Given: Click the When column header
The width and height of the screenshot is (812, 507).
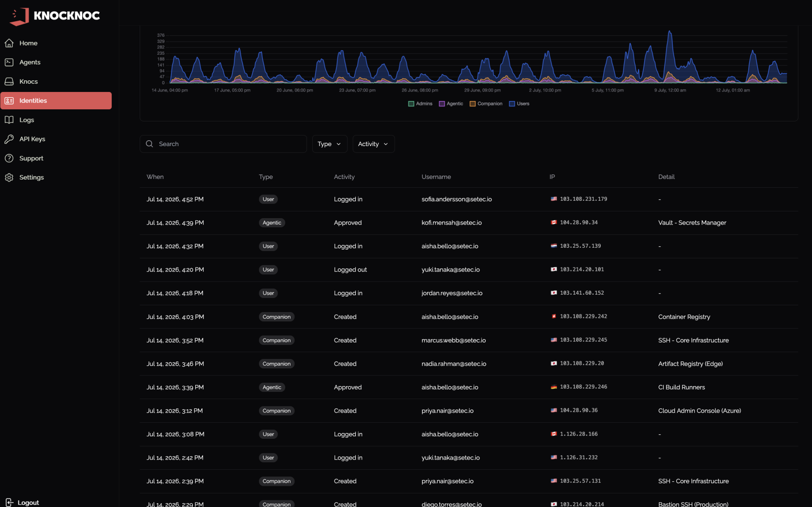Looking at the screenshot, I should pos(155,177).
